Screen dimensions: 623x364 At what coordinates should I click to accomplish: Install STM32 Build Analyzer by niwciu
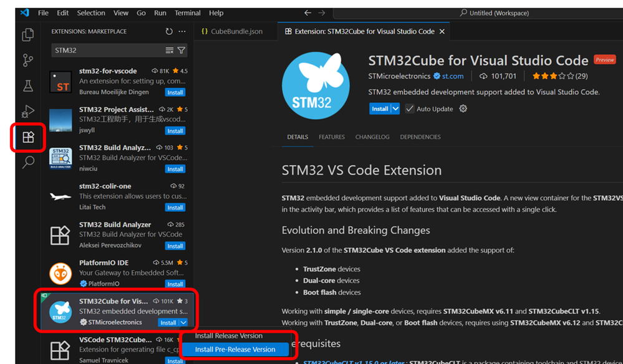[x=175, y=169]
